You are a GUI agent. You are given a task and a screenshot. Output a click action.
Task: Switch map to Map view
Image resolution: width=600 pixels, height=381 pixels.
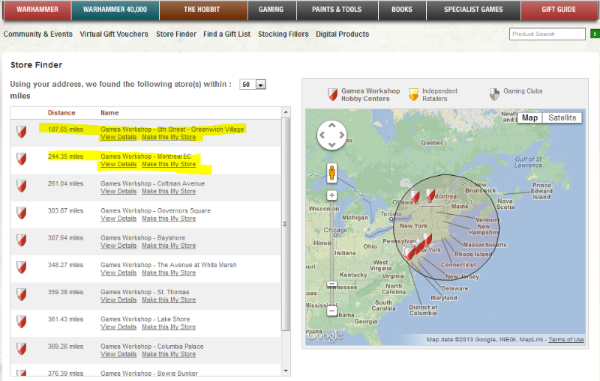(x=530, y=118)
